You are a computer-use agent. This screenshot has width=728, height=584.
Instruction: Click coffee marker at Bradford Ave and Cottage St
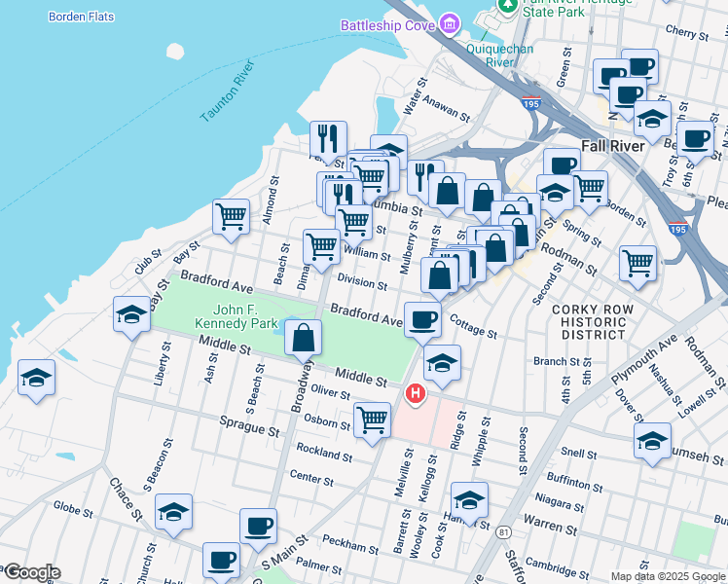(423, 320)
